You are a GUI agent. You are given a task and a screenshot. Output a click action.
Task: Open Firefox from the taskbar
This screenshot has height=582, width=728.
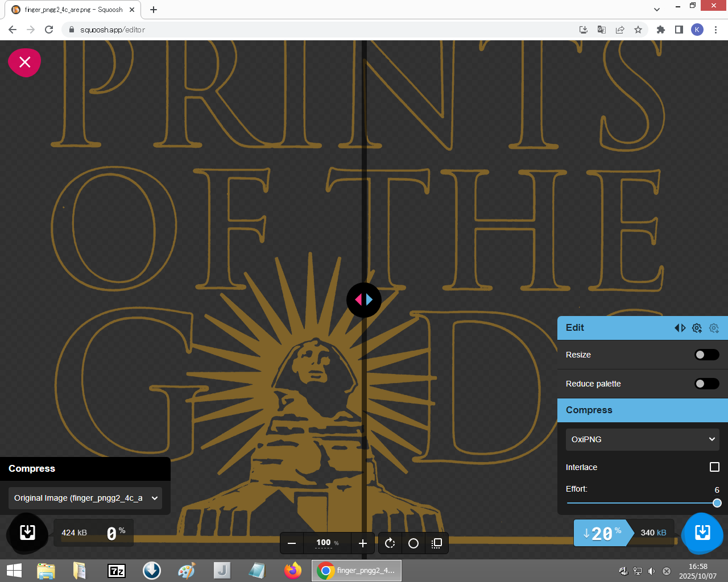coord(293,571)
